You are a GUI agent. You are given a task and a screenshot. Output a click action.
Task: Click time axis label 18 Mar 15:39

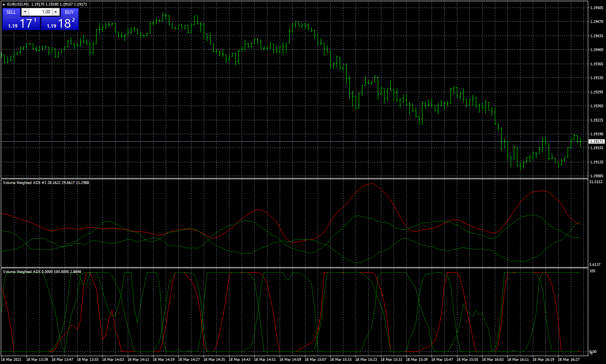point(417,360)
